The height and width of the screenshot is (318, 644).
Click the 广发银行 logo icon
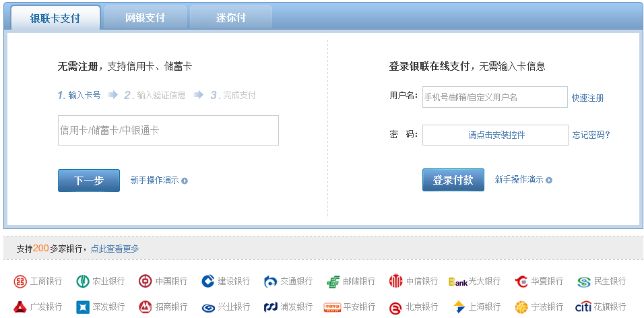pos(20,307)
